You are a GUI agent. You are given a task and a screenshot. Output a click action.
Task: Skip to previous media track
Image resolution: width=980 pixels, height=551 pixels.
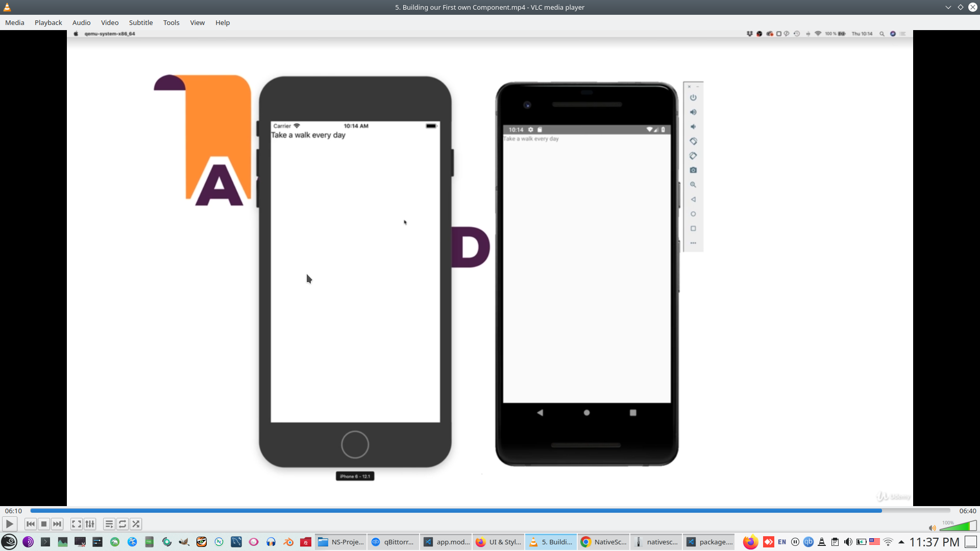tap(31, 524)
